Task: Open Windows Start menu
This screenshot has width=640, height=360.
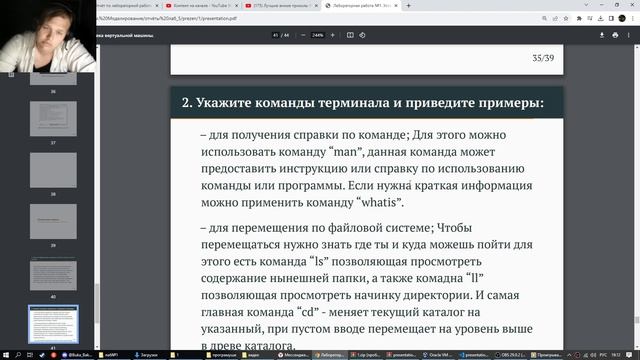Action: tap(6, 355)
